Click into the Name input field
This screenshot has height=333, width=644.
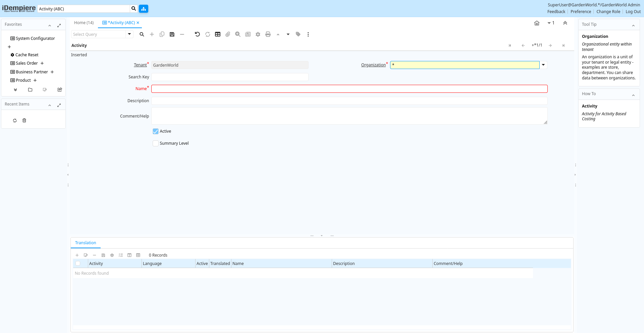(x=349, y=89)
